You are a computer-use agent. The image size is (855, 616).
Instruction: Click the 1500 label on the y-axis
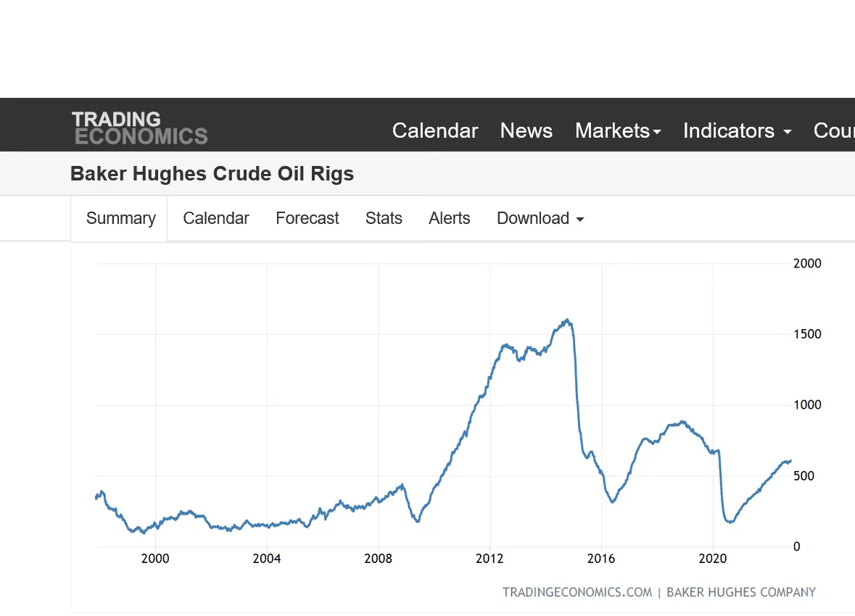(807, 334)
